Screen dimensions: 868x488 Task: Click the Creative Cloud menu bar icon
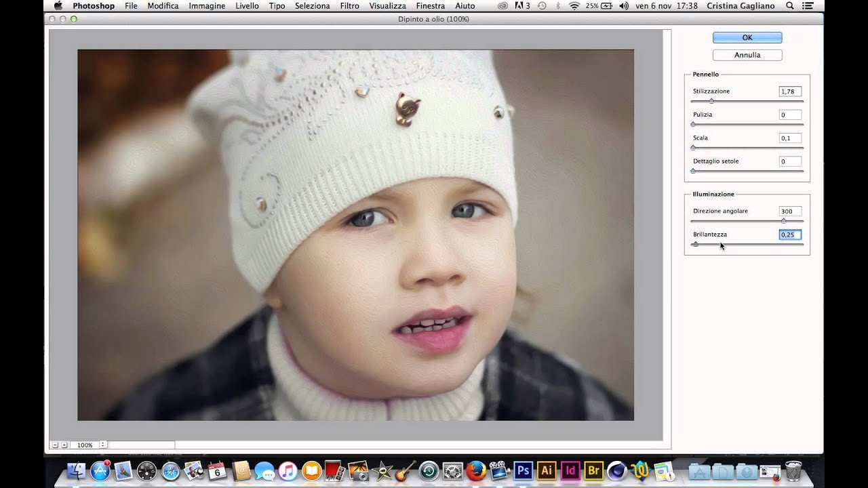[x=502, y=6]
